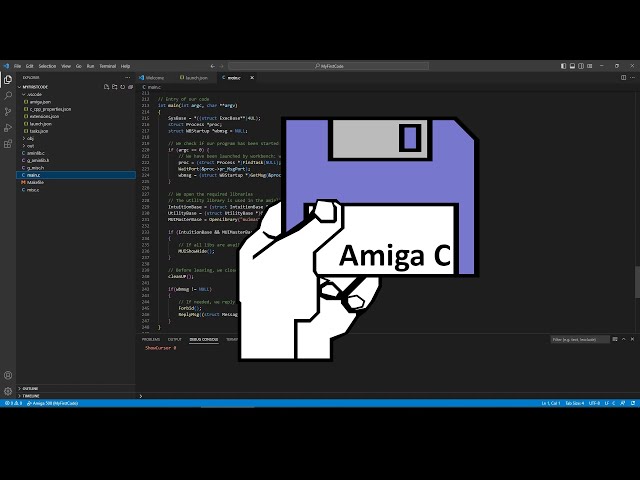Go back with the navigation arrow
The image size is (640, 480).
213,66
